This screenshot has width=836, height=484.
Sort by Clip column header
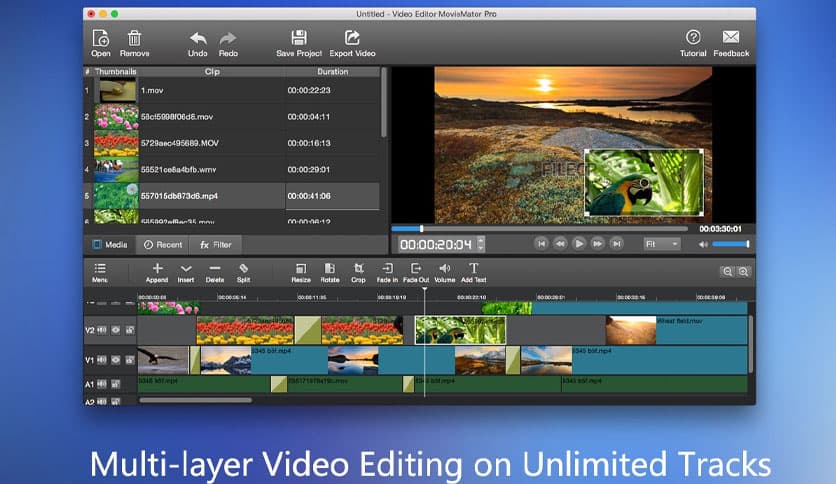[212, 71]
